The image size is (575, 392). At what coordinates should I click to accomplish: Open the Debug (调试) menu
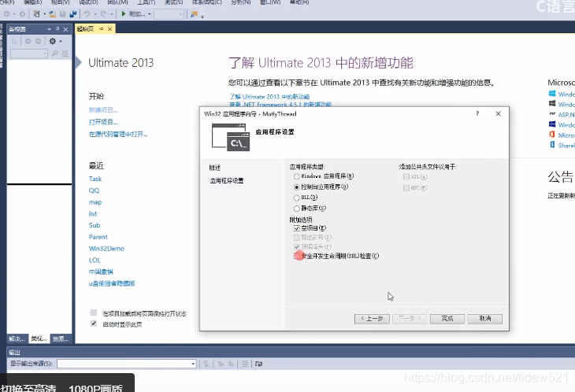click(88, 2)
